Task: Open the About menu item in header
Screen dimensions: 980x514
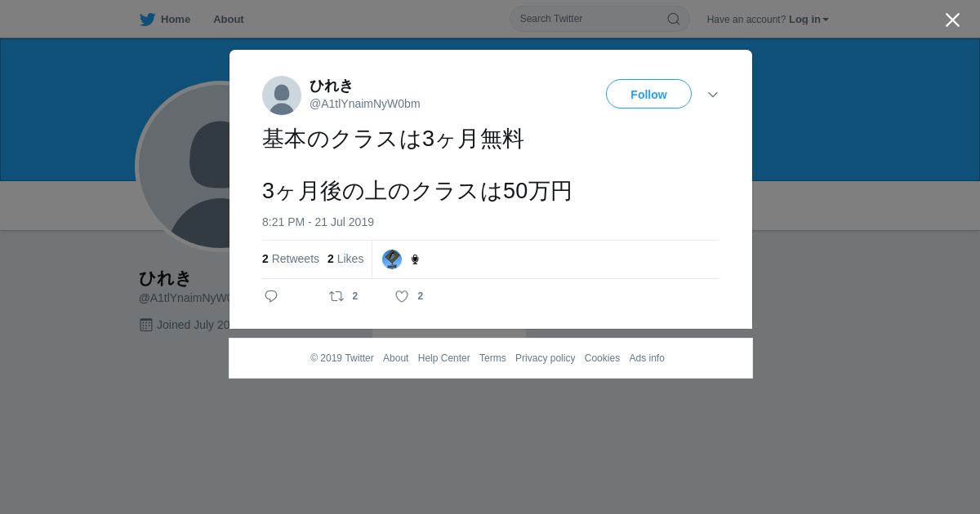Action: tap(229, 20)
